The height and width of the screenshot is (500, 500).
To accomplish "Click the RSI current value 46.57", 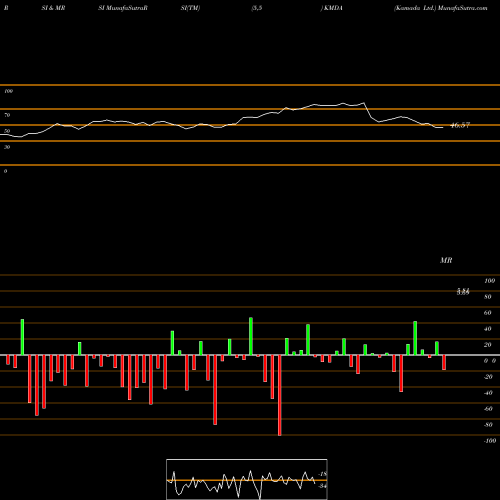I will tap(460, 125).
